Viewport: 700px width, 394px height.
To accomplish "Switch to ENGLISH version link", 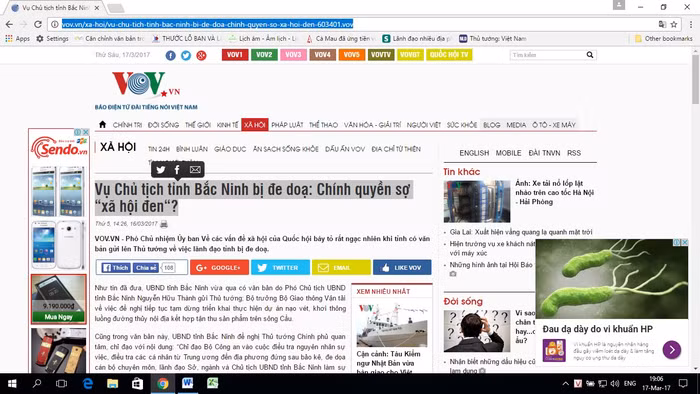I will [x=474, y=153].
